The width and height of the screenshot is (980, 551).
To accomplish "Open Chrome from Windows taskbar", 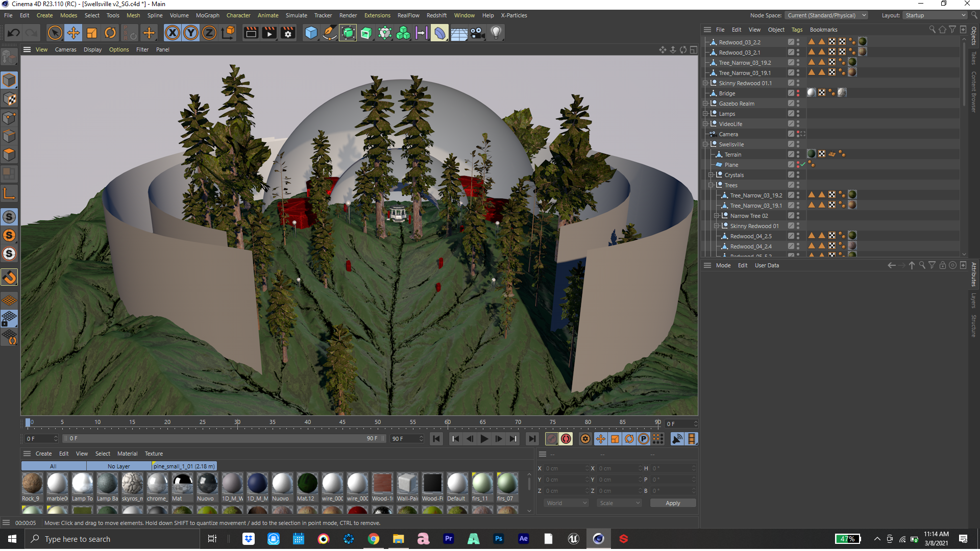I will coord(374,539).
